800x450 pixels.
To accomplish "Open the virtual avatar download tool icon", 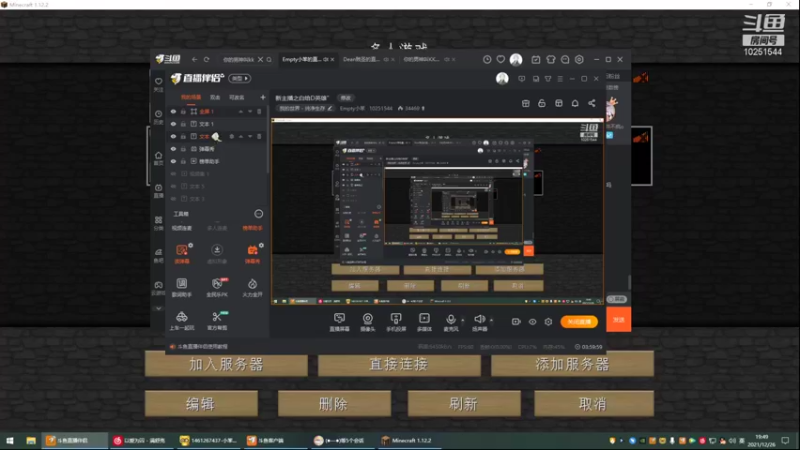I will click(x=217, y=250).
